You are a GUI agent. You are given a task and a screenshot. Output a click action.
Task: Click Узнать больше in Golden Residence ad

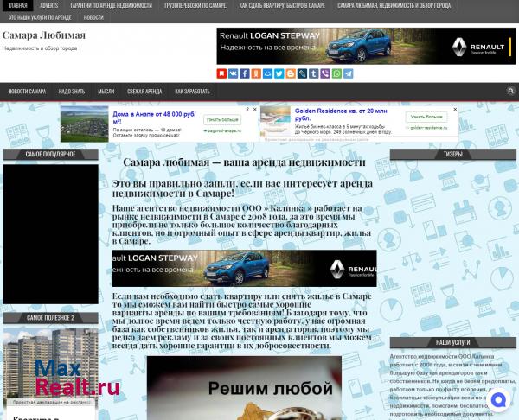pyautogui.click(x=426, y=117)
